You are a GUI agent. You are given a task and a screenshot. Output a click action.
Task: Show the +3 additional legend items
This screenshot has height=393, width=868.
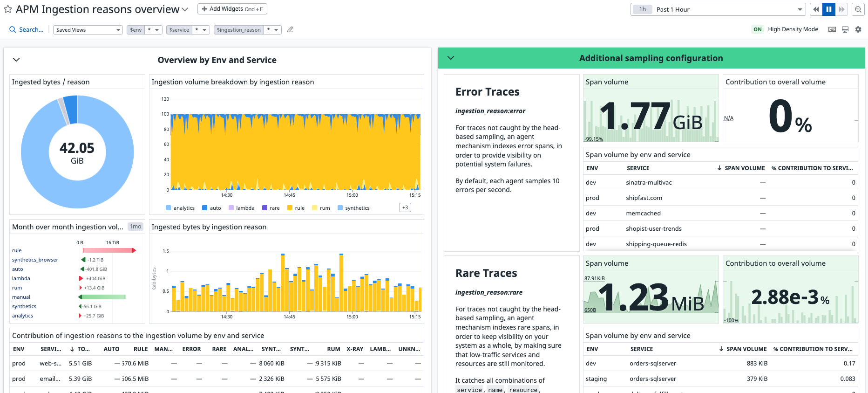coord(405,207)
